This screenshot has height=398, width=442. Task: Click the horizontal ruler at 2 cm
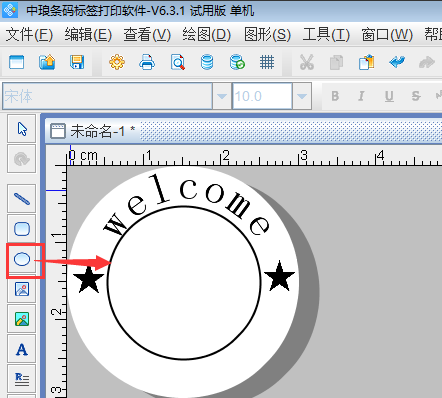tap(226, 156)
